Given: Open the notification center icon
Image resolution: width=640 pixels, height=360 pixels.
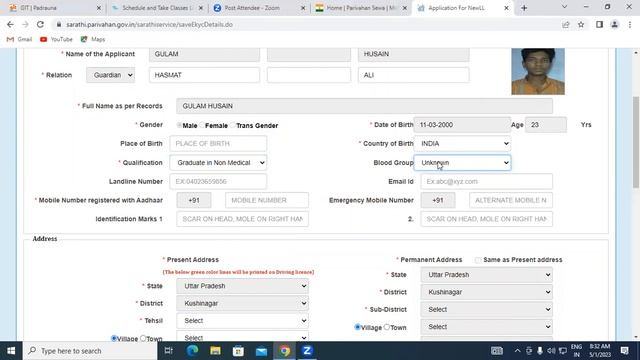Looking at the screenshot, I should pos(624,351).
